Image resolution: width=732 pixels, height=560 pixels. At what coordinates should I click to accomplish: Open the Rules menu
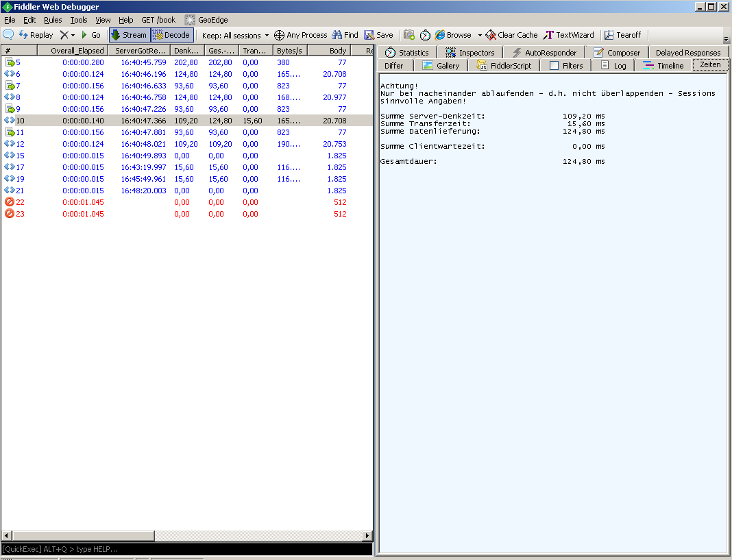[x=53, y=20]
